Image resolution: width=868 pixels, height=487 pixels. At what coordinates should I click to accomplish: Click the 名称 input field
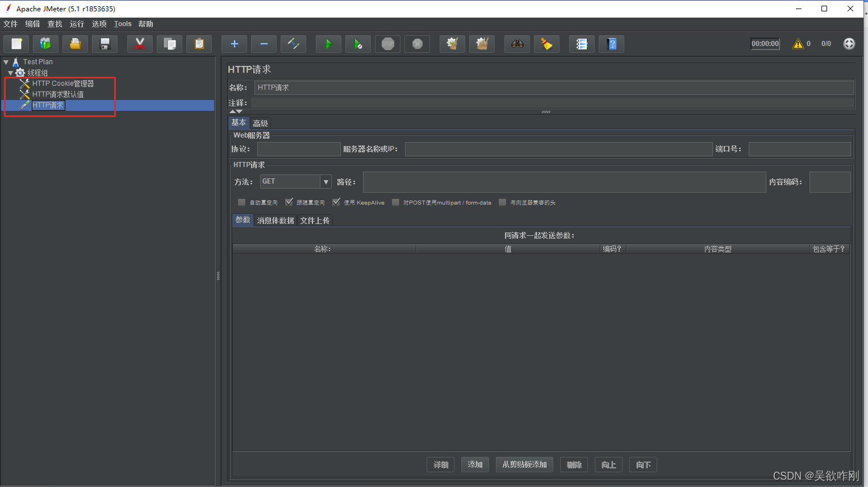click(x=554, y=88)
